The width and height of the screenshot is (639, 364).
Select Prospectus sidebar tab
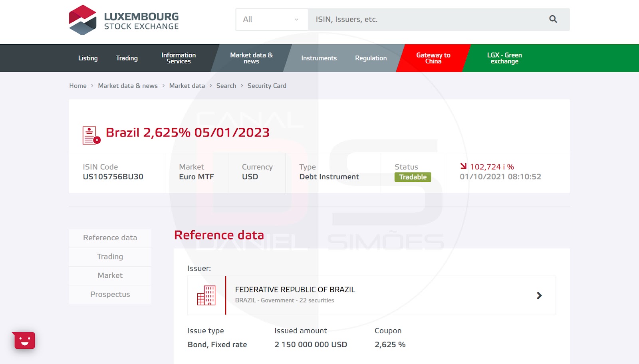point(110,295)
